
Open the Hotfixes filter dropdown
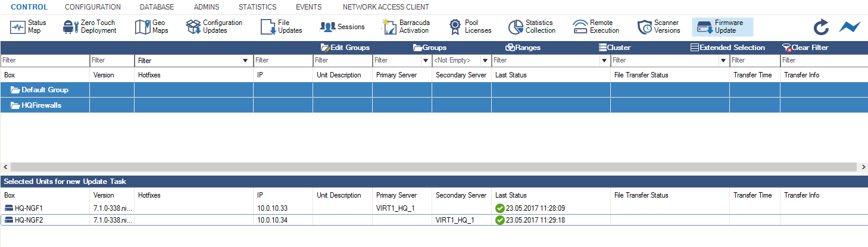[245, 61]
